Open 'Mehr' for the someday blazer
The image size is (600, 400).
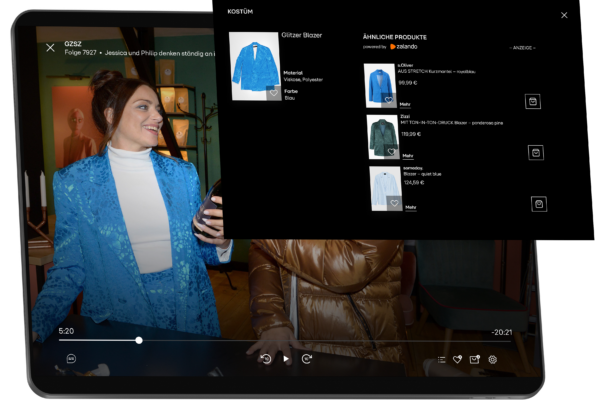click(x=411, y=208)
